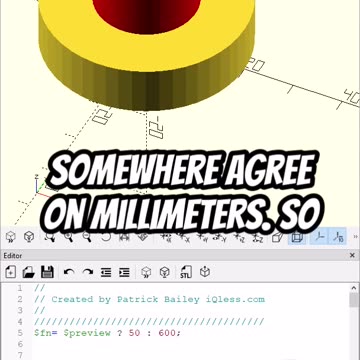This screenshot has height=360, width=360.
Task: Reset the 3D view
Action: coord(106,237)
